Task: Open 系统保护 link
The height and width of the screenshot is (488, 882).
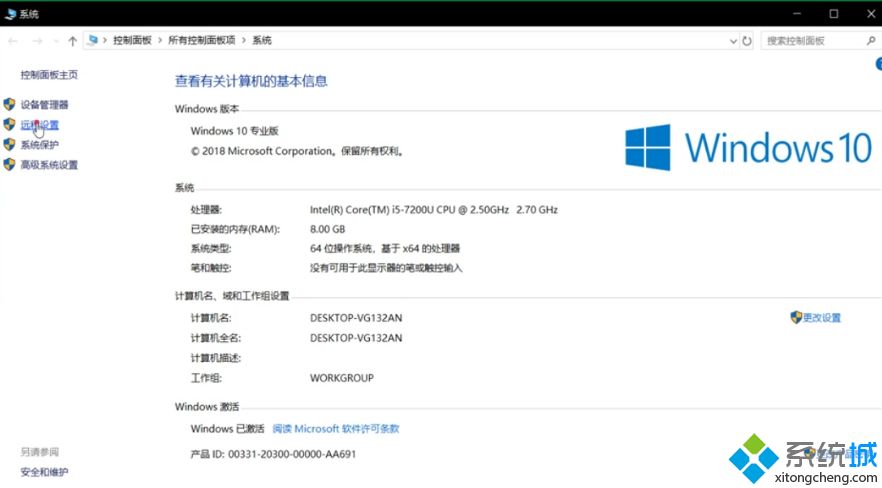Action: [39, 145]
